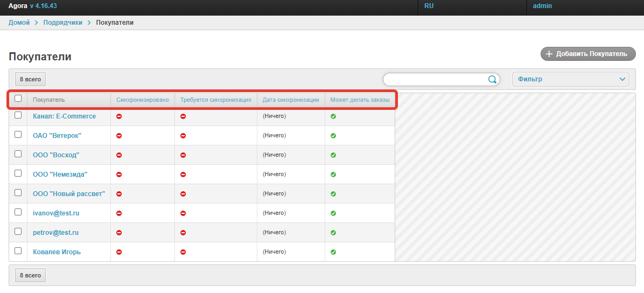This screenshot has width=644, height=293.
Task: Check the box for ООО "Новый рассвет"
Action: (18, 192)
